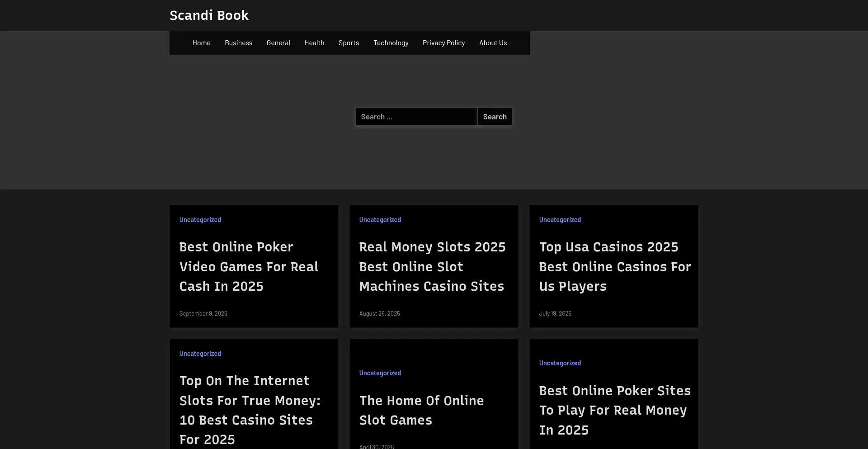Image resolution: width=868 pixels, height=449 pixels.
Task: Open the Technology category
Action: click(391, 43)
